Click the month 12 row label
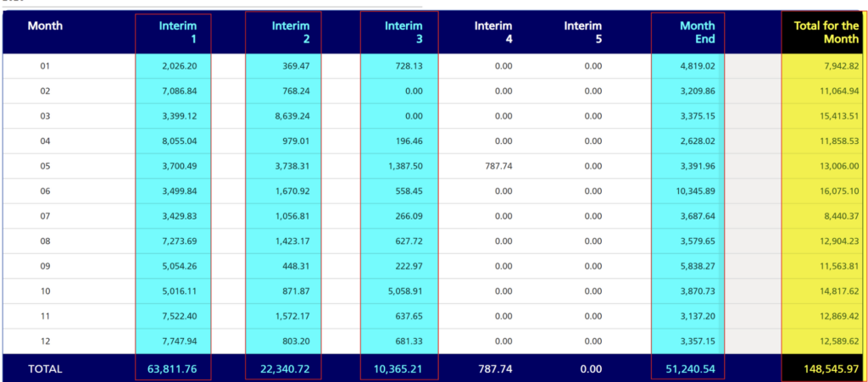868x382 pixels. 45,341
